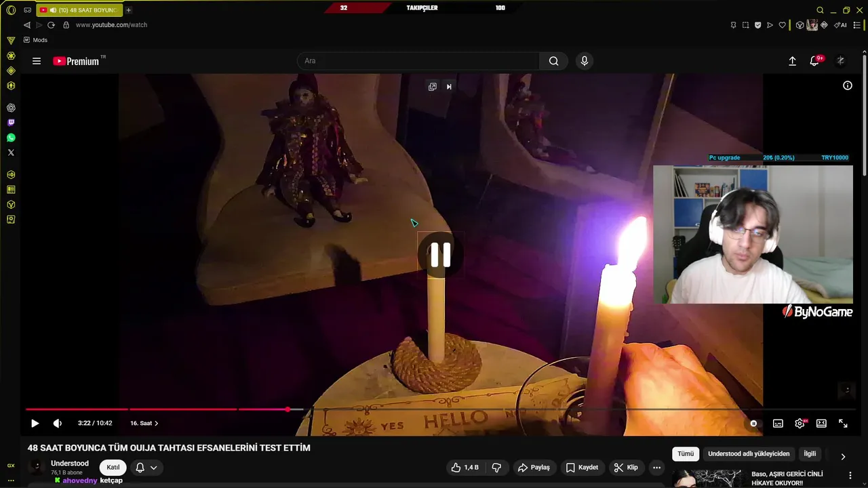Image resolution: width=868 pixels, height=488 pixels.
Task: Open ChatGPT from the sidebar
Action: point(11,108)
